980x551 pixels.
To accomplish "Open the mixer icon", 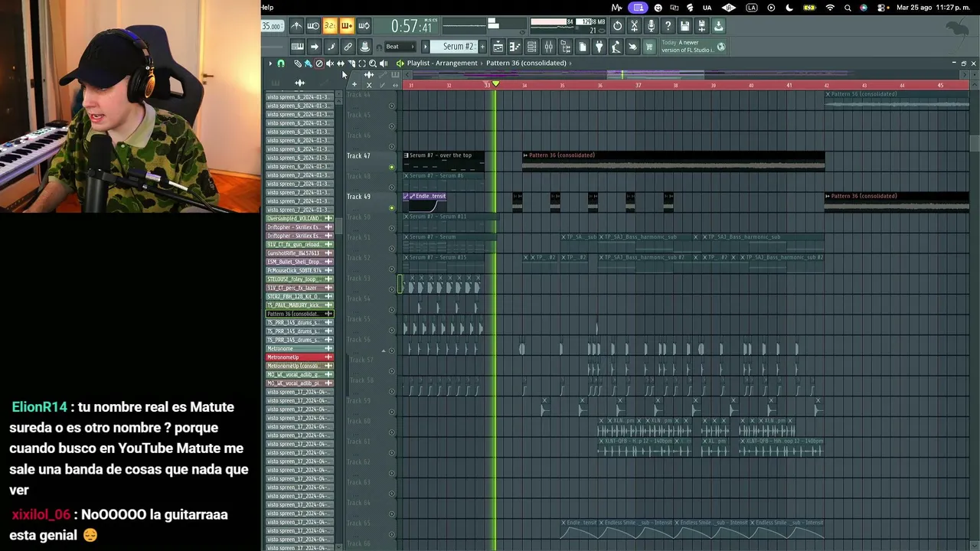I will click(x=548, y=47).
